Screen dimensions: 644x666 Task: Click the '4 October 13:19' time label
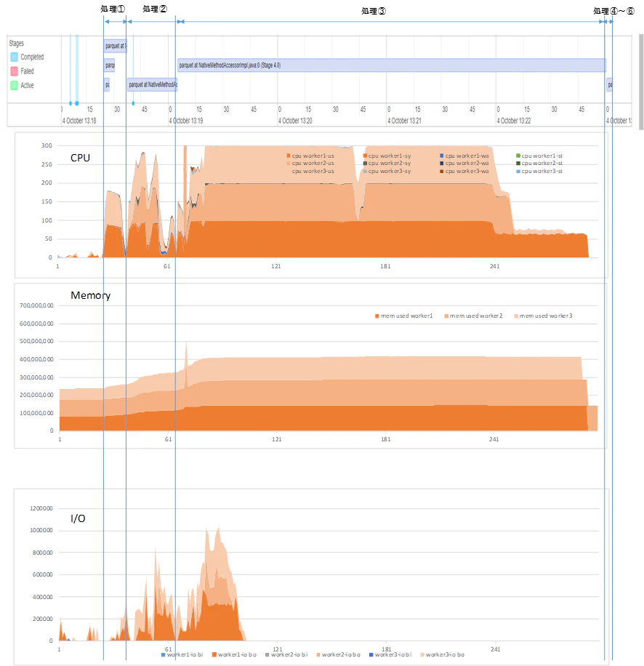point(186,121)
